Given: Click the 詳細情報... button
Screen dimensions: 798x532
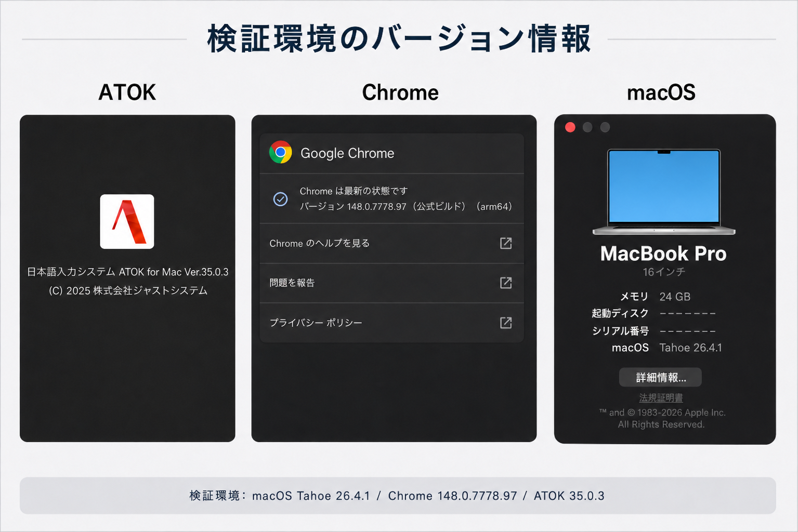Looking at the screenshot, I should click(x=660, y=378).
